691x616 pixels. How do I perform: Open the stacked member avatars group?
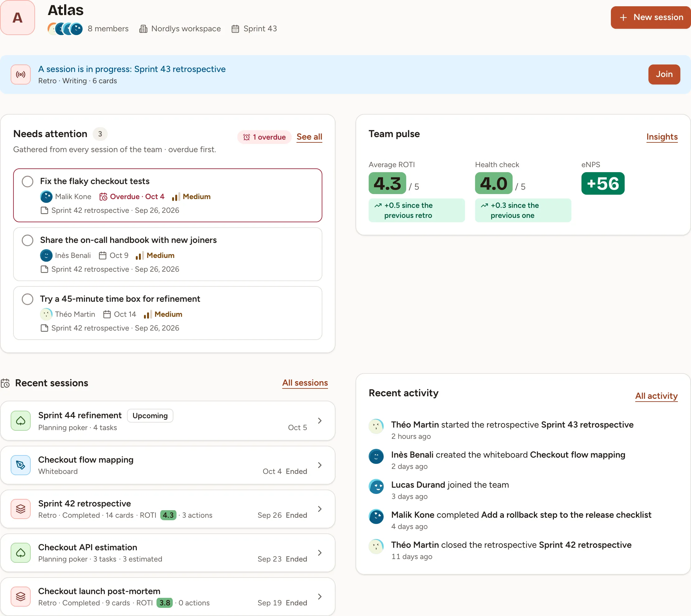pyautogui.click(x=65, y=29)
